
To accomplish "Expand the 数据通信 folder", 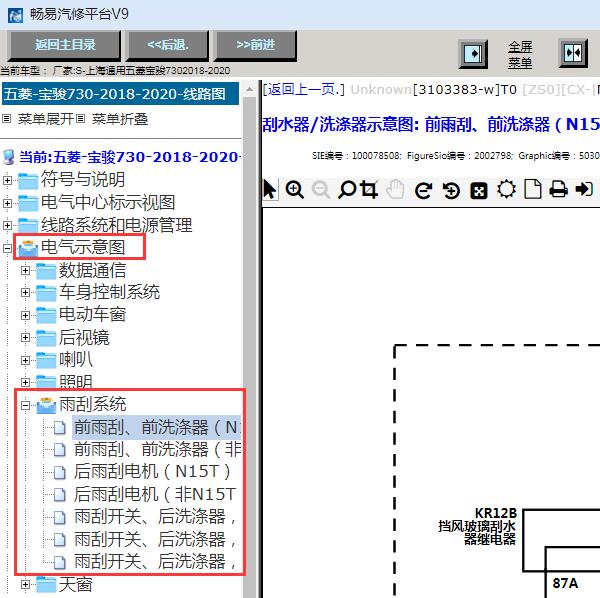I will [25, 270].
